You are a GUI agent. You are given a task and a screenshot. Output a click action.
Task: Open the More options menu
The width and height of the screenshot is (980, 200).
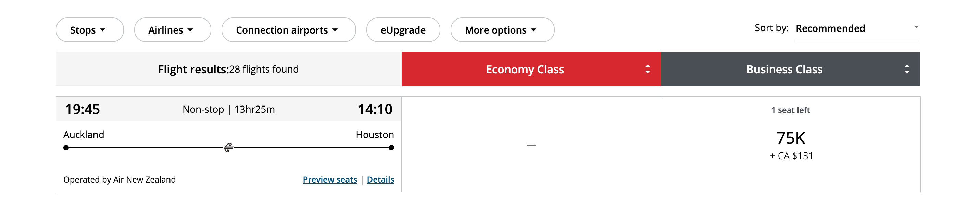502,30
